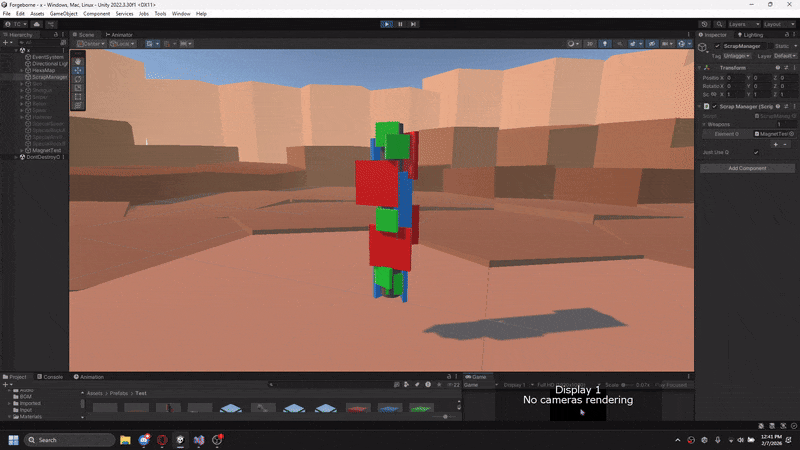Open the Tag dropdown in Inspector
Screen dimensions: 800x450
[x=737, y=56]
